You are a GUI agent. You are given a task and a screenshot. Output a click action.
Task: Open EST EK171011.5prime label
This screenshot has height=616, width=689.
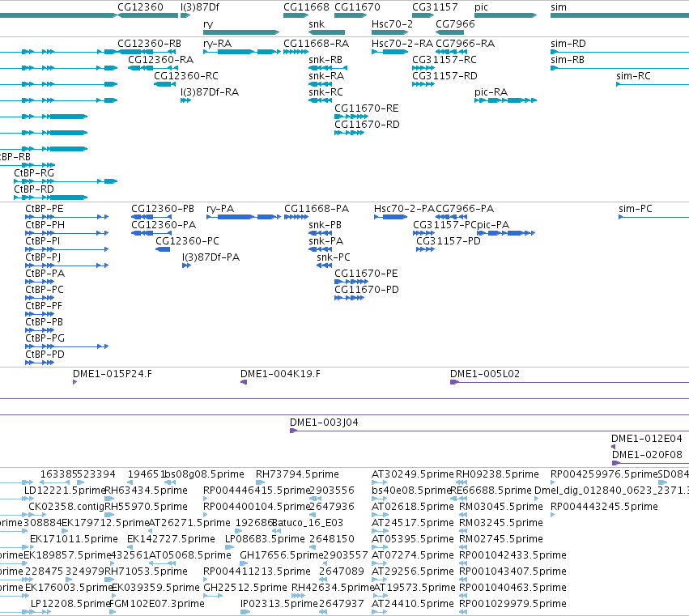74,539
